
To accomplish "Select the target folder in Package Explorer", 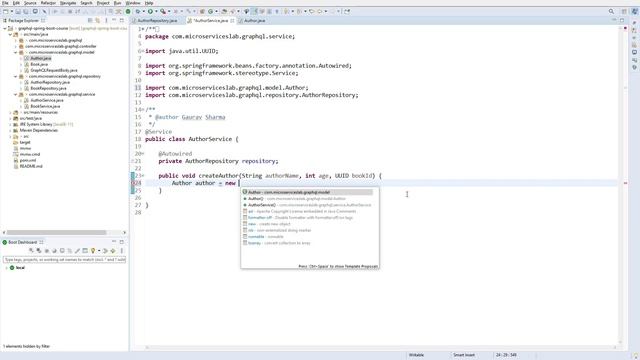I will (25, 142).
